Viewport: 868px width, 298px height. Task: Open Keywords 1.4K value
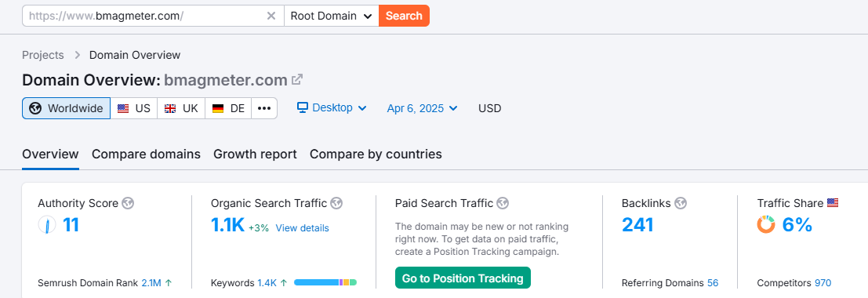pos(267,282)
